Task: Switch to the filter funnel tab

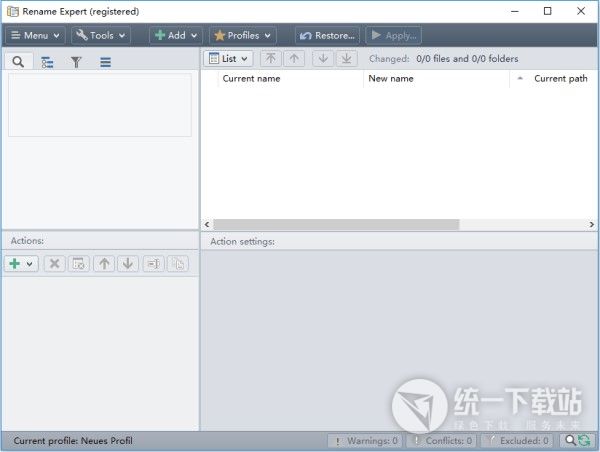Action: click(76, 62)
